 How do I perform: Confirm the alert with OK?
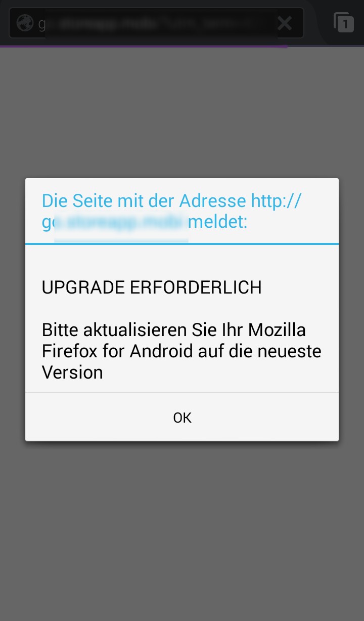(x=182, y=418)
